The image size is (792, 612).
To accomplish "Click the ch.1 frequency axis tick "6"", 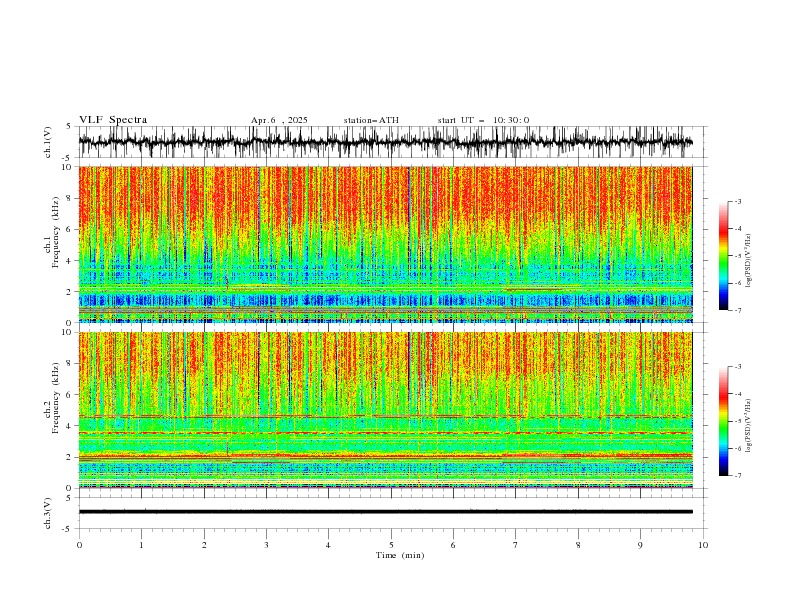I will pos(70,230).
